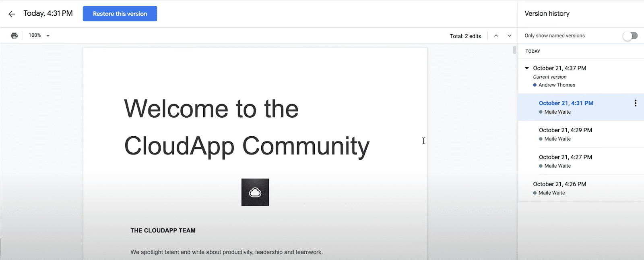Select the October 21, 4:29 PM version
Screen dimensions: 644x260
pos(581,134)
